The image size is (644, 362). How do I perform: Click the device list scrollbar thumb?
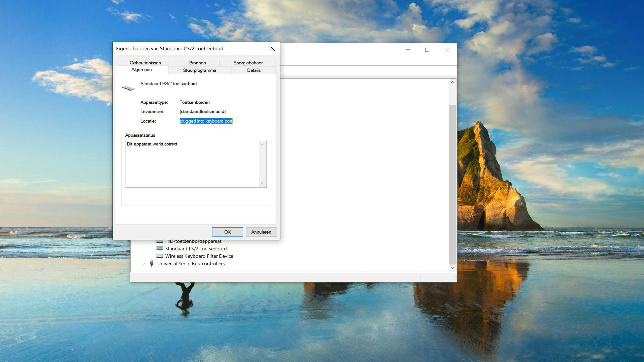[452, 184]
